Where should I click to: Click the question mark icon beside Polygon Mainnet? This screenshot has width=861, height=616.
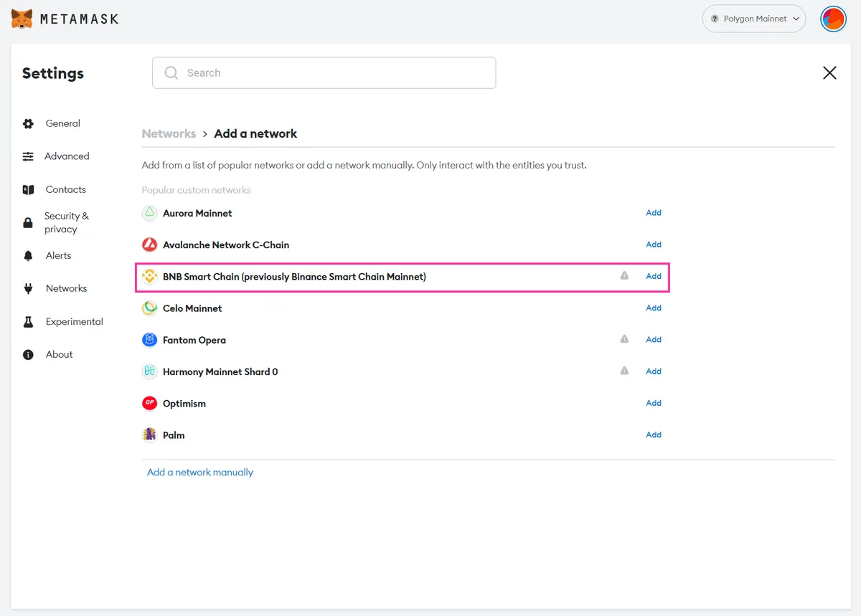click(x=715, y=19)
